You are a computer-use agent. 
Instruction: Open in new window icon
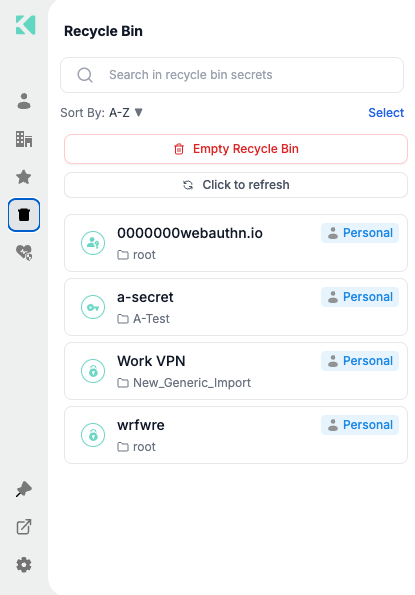pyautogui.click(x=24, y=527)
